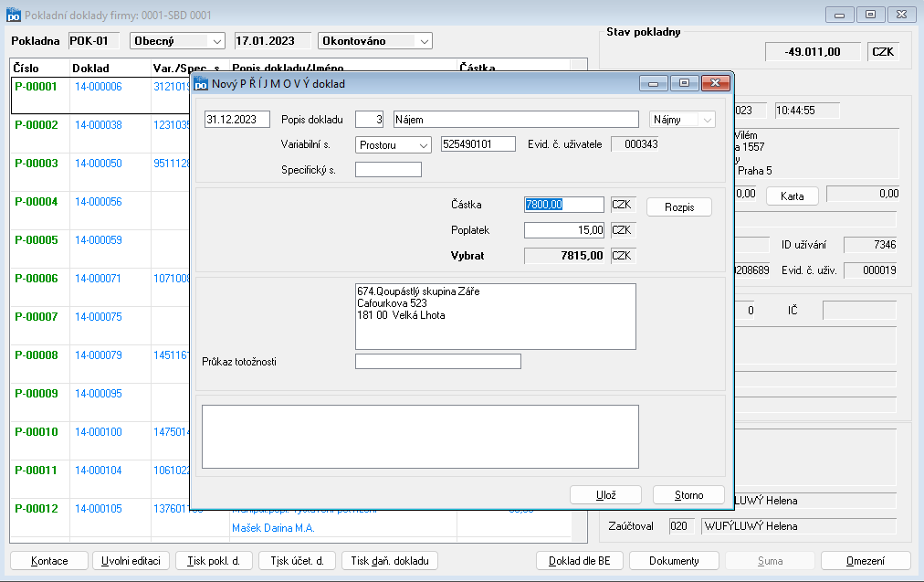The height and width of the screenshot is (582, 924).
Task: Open the Rozpis breakdown
Action: click(679, 207)
